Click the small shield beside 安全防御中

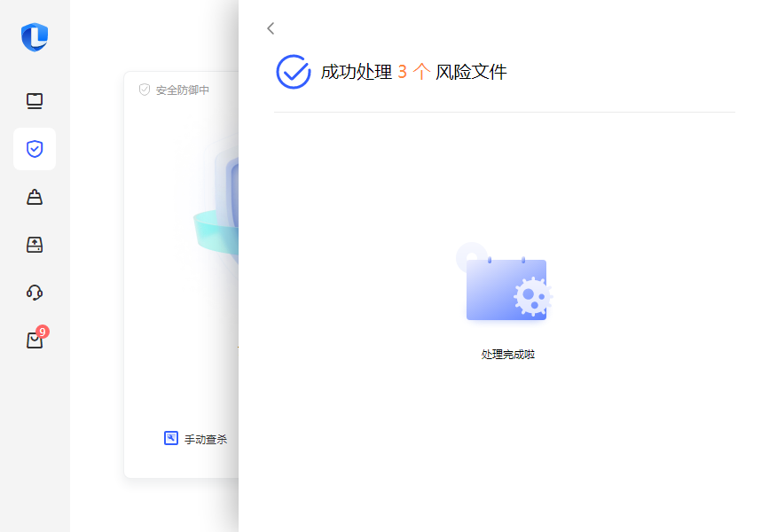(x=145, y=90)
